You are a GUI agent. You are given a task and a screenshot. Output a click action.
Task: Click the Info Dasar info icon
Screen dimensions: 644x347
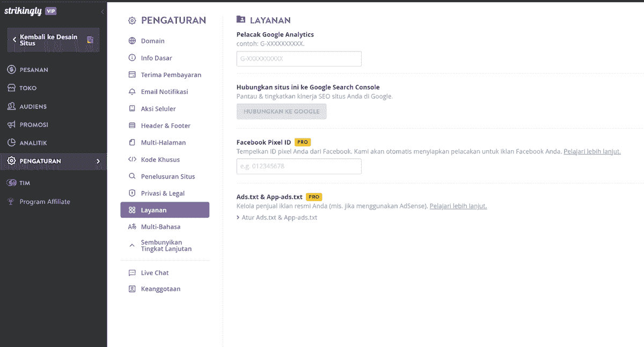click(x=132, y=58)
